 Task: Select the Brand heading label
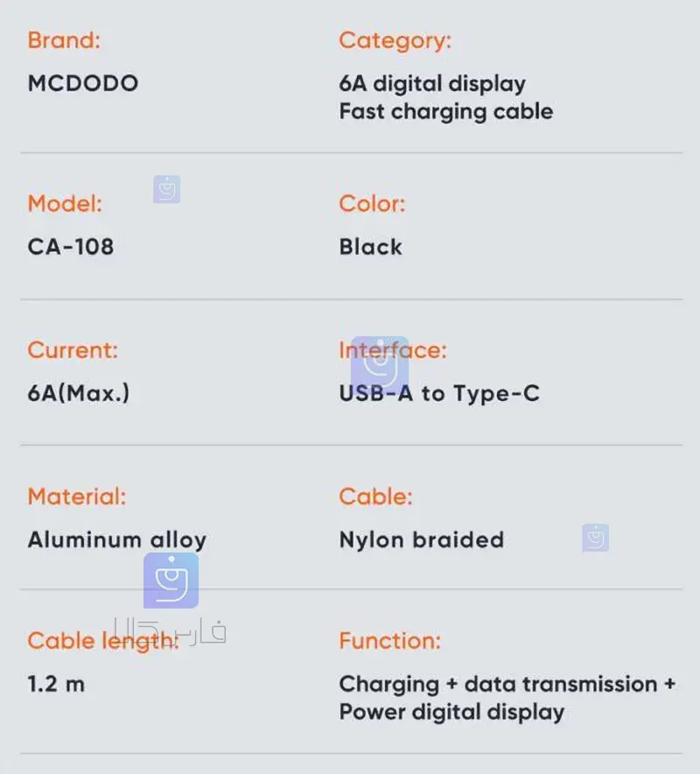[64, 40]
